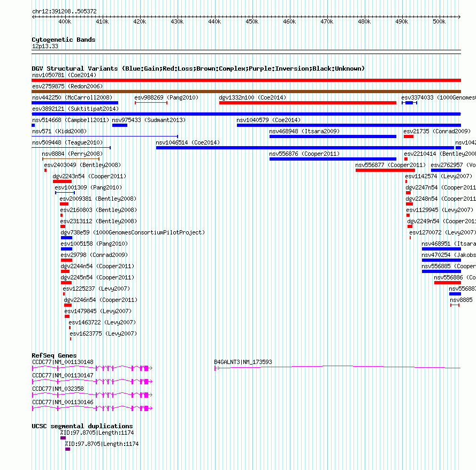This screenshot has height=470, width=476.
Task: Select nsv514668 (Campbell2011) variant label
Action: point(71,120)
